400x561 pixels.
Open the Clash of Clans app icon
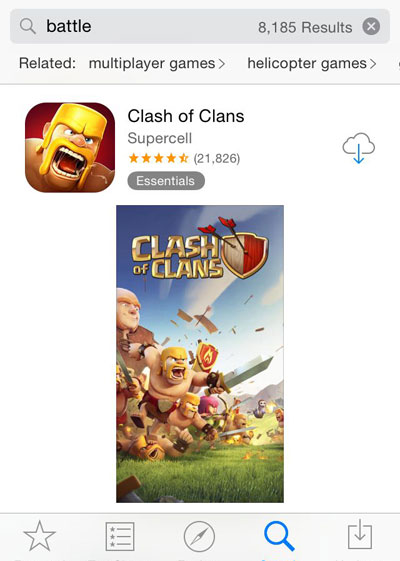(70, 147)
